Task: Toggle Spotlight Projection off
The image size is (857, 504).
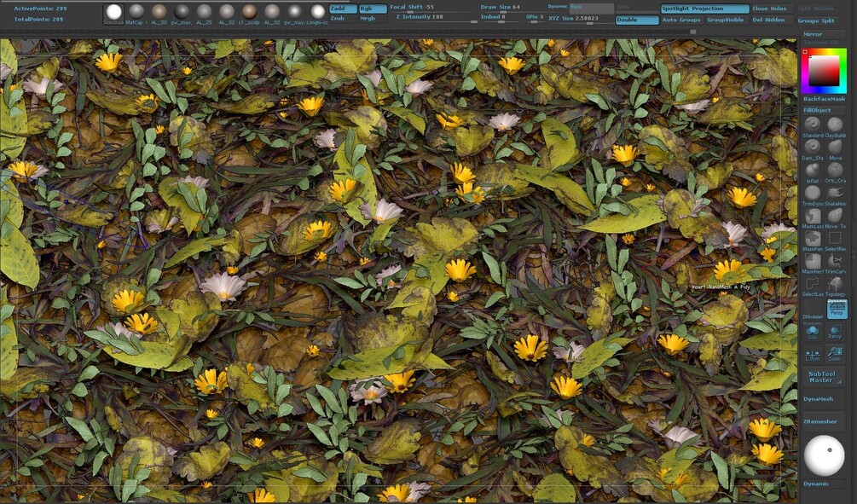Action: (705, 9)
